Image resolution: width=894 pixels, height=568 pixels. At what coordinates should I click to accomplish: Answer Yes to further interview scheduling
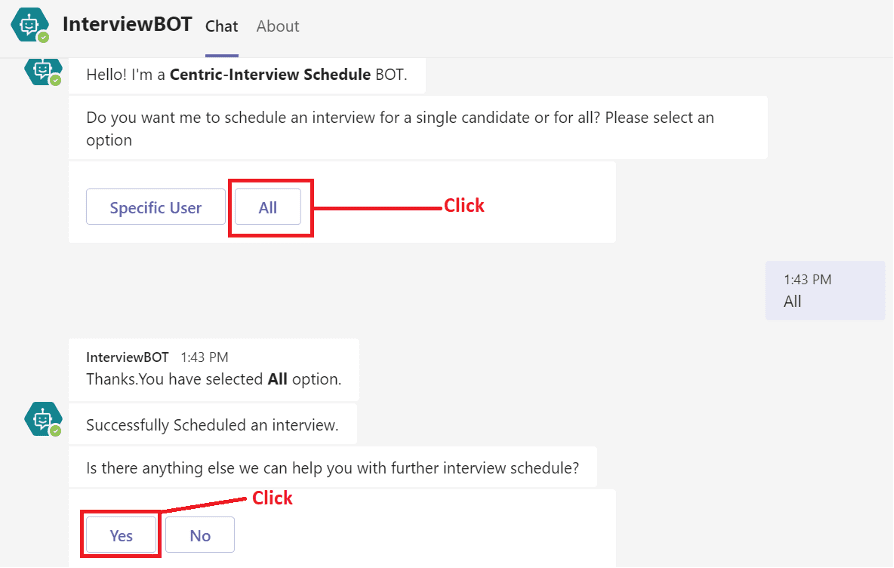point(121,535)
